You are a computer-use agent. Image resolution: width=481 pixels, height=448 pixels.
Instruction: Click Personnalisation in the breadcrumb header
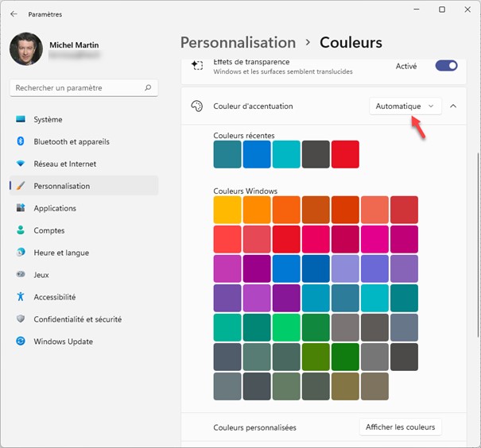[x=238, y=43]
